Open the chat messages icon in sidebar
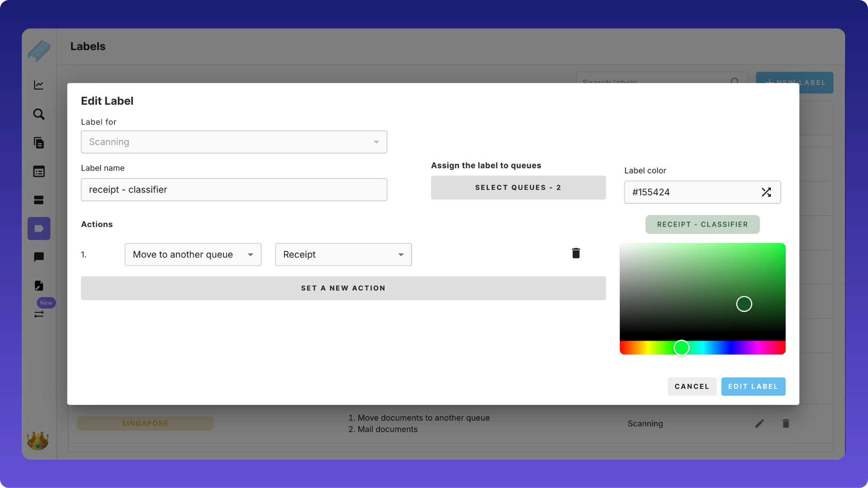 coord(39,257)
